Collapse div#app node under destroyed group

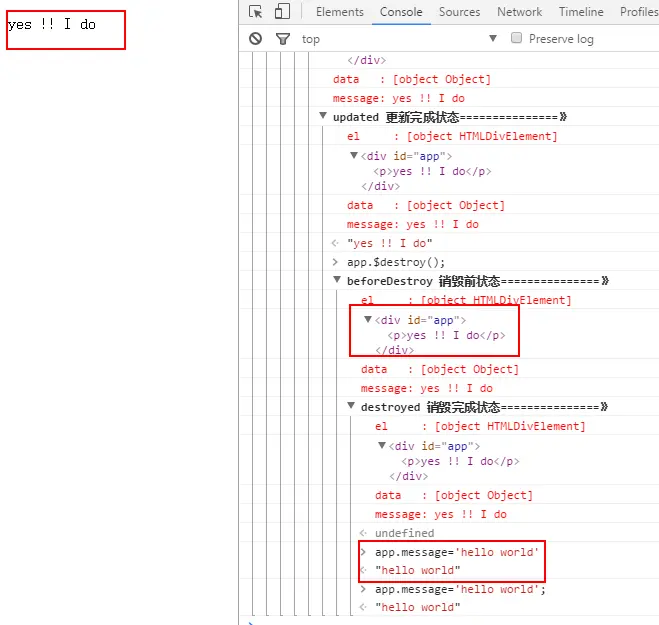pos(382,446)
